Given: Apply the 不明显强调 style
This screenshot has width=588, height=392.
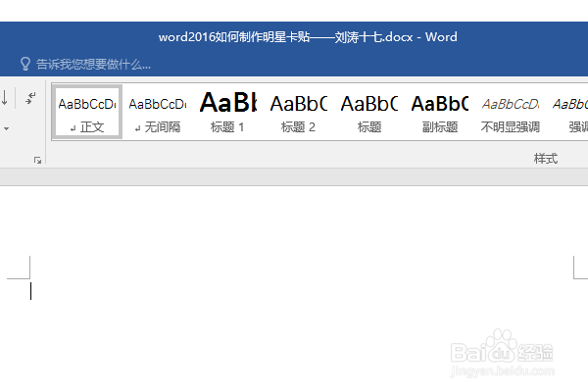Looking at the screenshot, I should [x=511, y=112].
